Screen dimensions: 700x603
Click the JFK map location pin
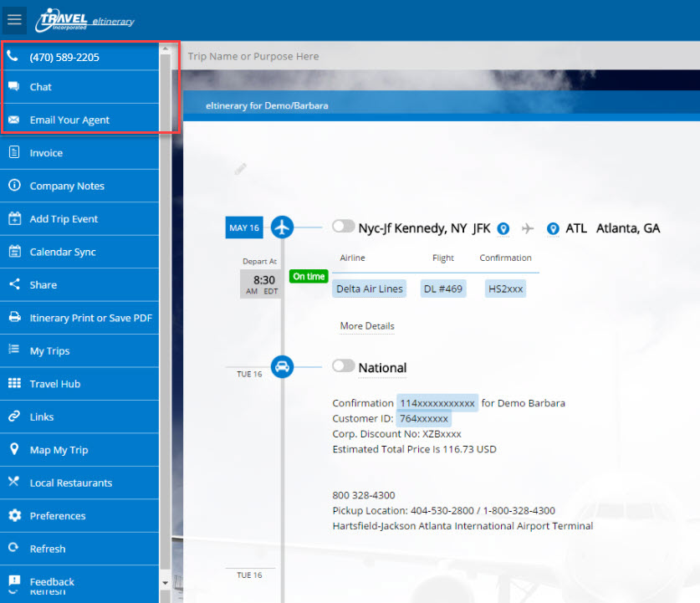503,228
